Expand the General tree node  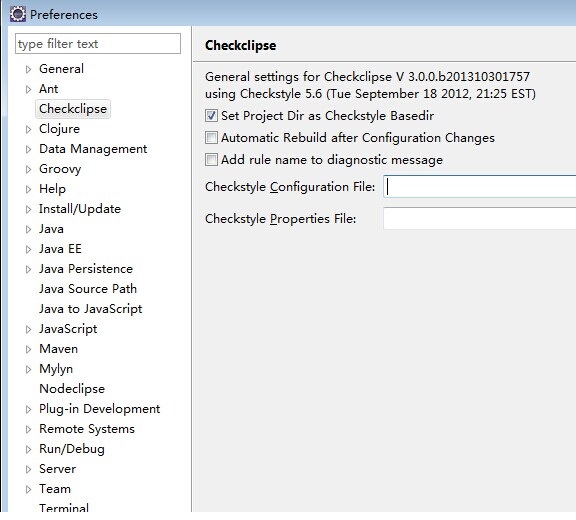tap(28, 69)
